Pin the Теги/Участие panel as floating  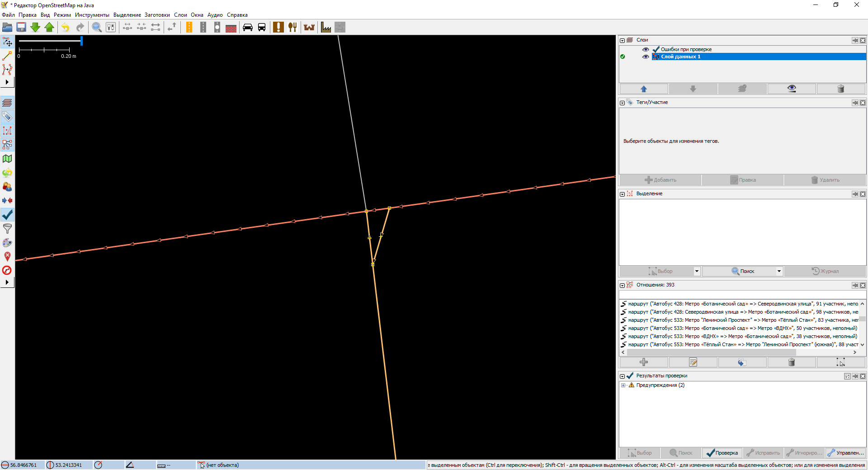[855, 103]
